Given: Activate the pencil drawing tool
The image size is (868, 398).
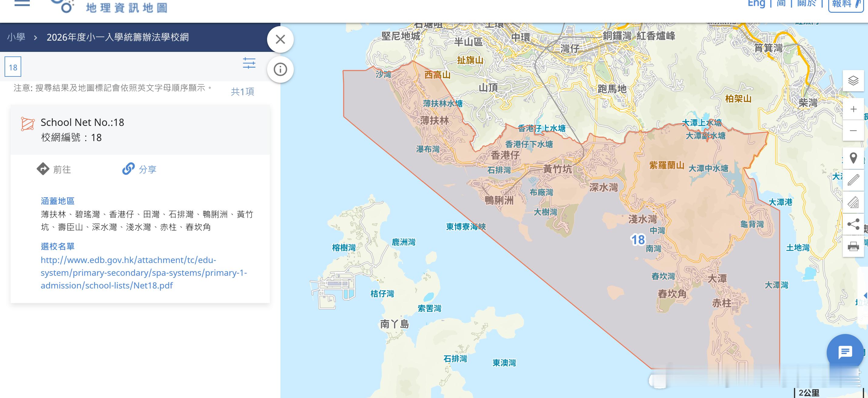Looking at the screenshot, I should [853, 180].
